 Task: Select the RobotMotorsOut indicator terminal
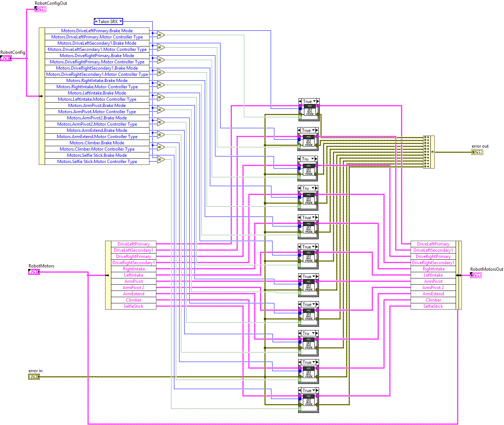pyautogui.click(x=476, y=275)
